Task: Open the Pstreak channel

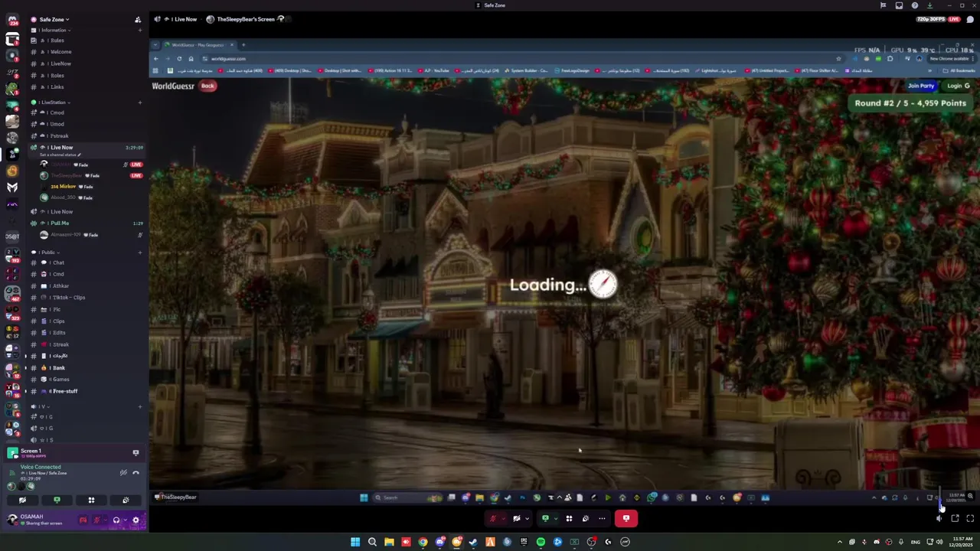Action: coord(86,135)
